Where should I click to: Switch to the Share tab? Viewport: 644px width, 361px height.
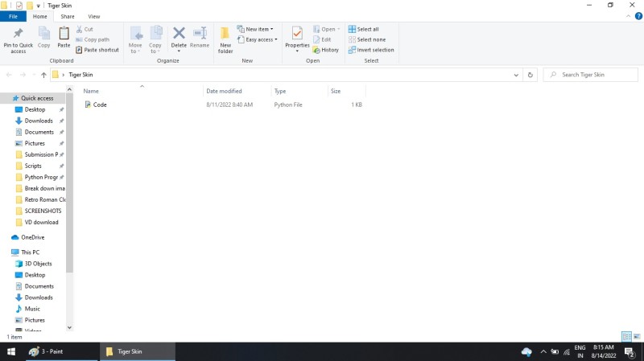68,16
